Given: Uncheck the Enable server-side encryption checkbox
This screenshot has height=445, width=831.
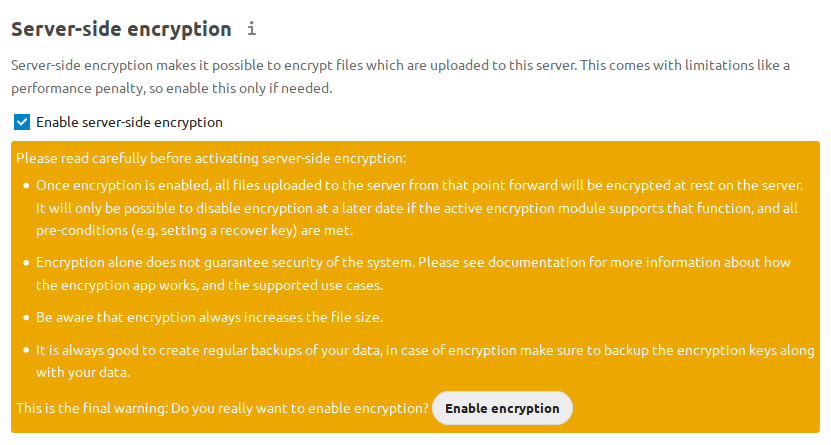Looking at the screenshot, I should (x=22, y=122).
